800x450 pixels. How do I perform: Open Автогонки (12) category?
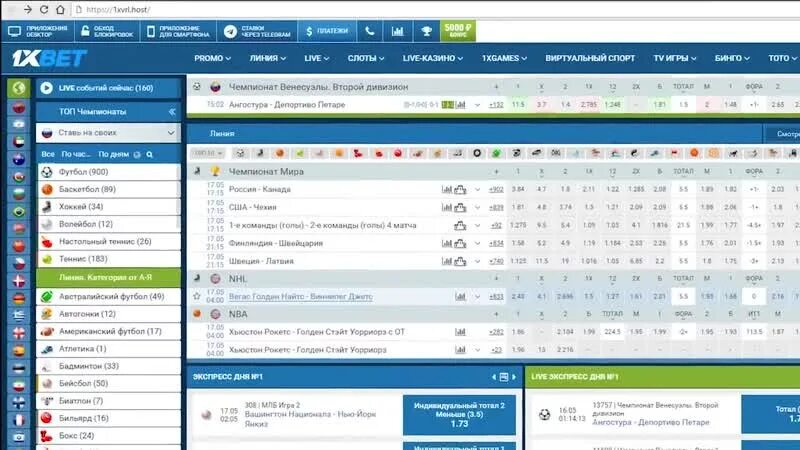click(109, 314)
